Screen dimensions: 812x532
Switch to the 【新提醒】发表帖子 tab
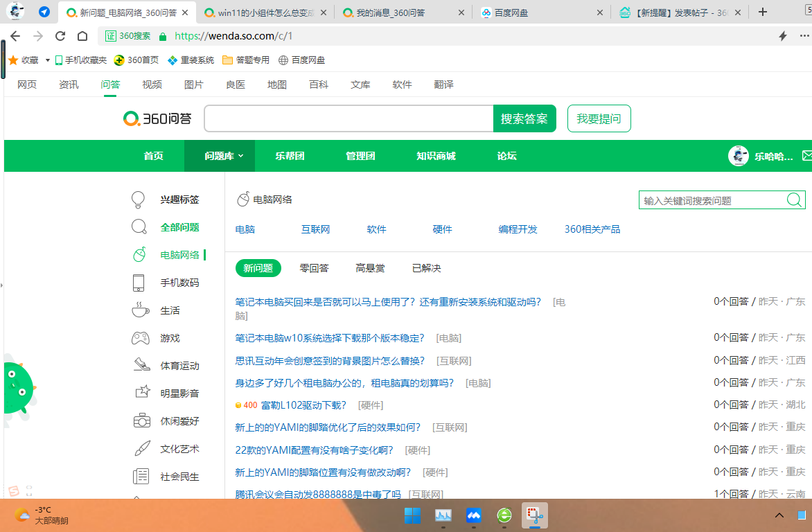coord(680,12)
